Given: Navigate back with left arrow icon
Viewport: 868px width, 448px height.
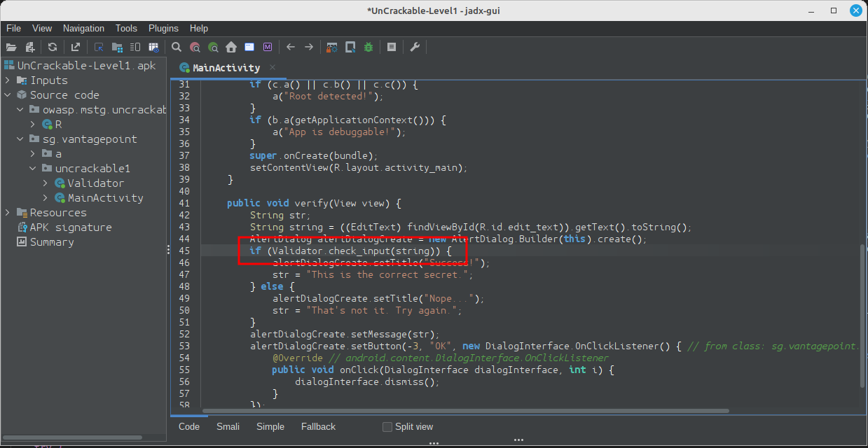Looking at the screenshot, I should tap(291, 47).
